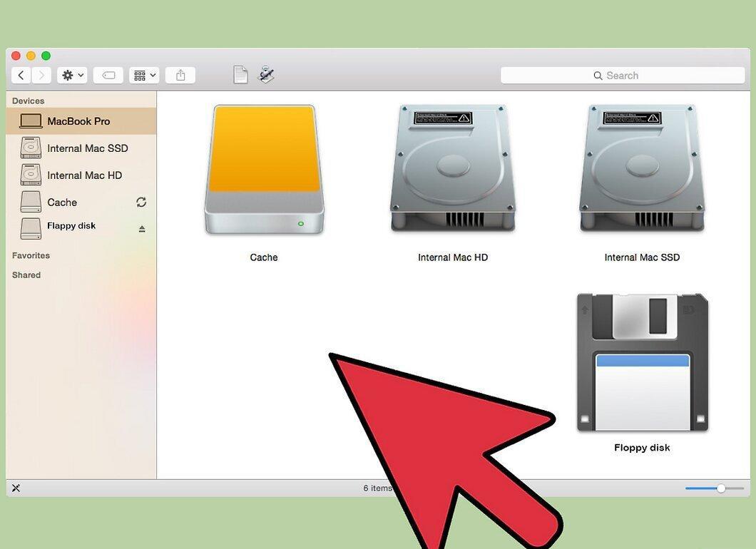
Task: Open the gear action menu
Action: (72, 75)
